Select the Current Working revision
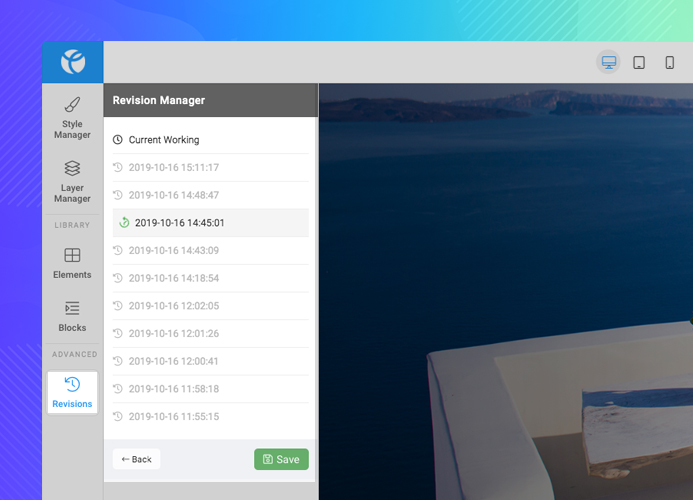The height and width of the screenshot is (500, 693). click(164, 140)
